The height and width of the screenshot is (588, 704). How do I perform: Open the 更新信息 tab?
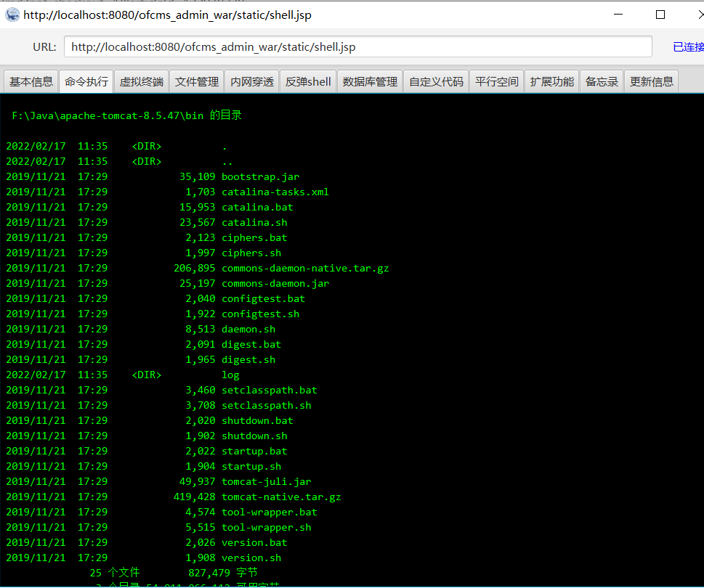(x=652, y=81)
